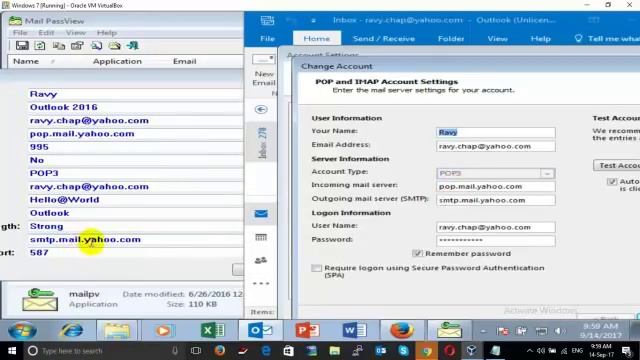Open Opera on the host Windows 10 taskbar
Viewport: 640px width, 360px height.
[x=449, y=351]
